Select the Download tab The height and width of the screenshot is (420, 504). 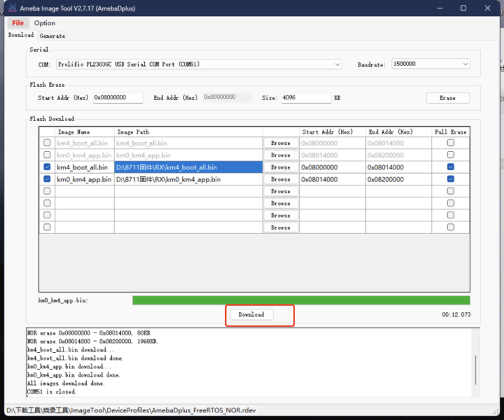point(21,35)
